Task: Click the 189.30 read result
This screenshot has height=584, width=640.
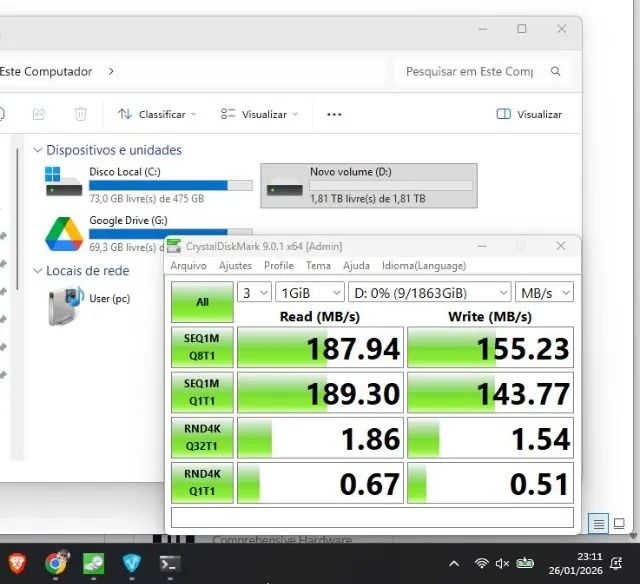Action: tap(320, 393)
